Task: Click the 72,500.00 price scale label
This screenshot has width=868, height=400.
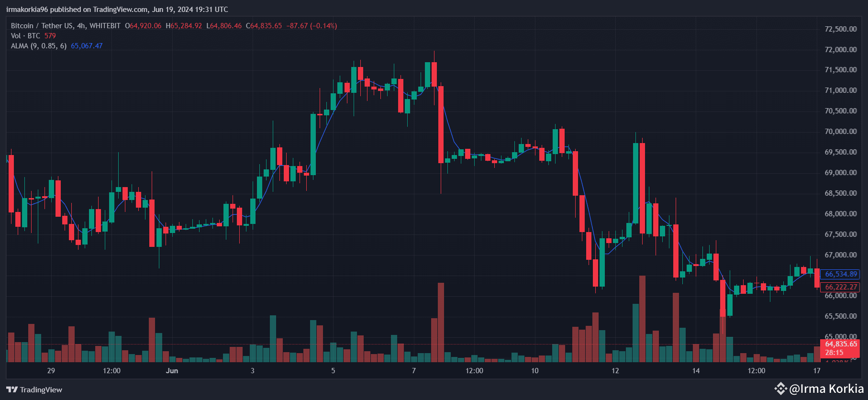Action: pyautogui.click(x=841, y=29)
